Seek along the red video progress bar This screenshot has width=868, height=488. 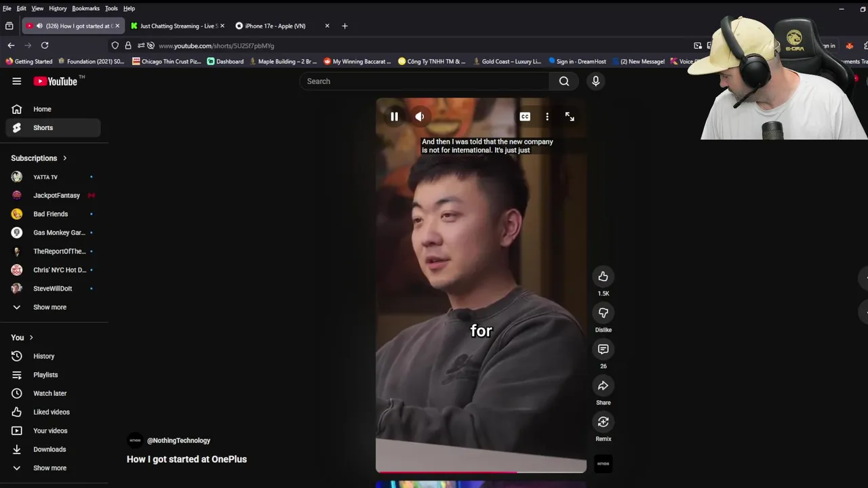481,472
